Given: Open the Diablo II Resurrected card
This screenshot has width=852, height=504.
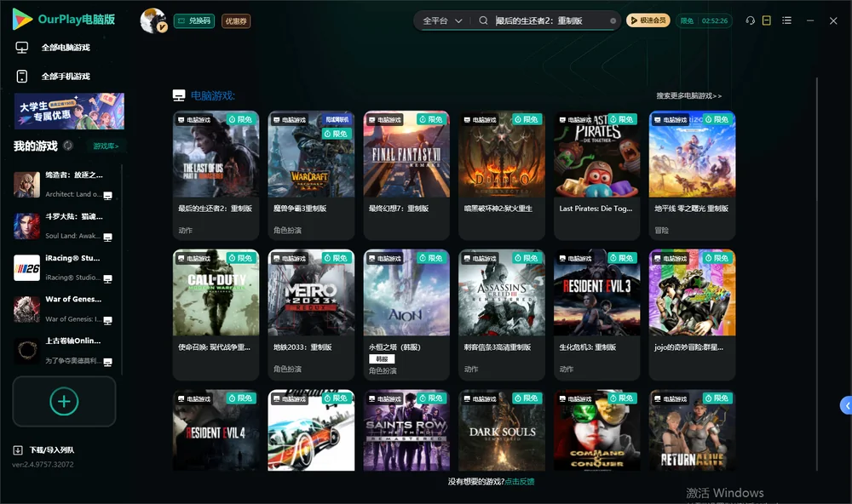Looking at the screenshot, I should (x=502, y=175).
